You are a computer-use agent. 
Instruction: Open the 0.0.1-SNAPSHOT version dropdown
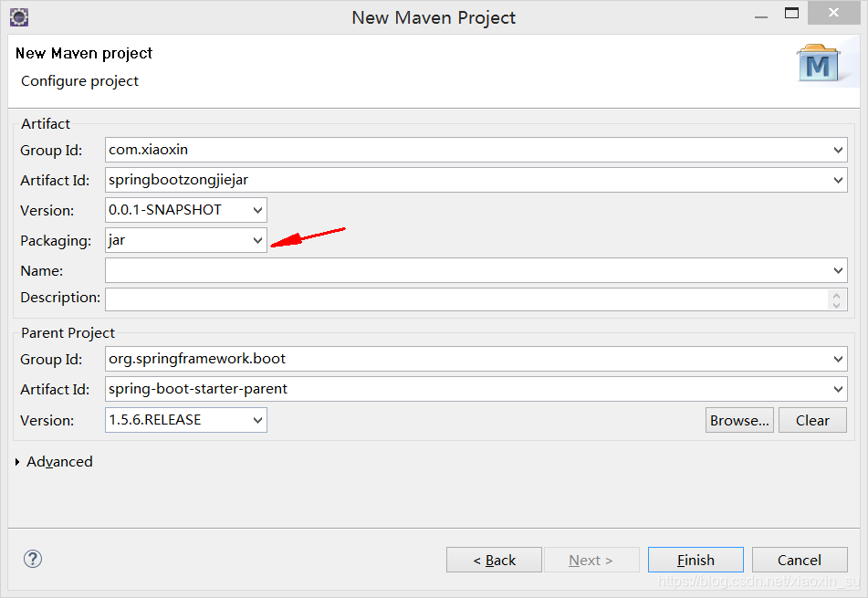tap(257, 210)
